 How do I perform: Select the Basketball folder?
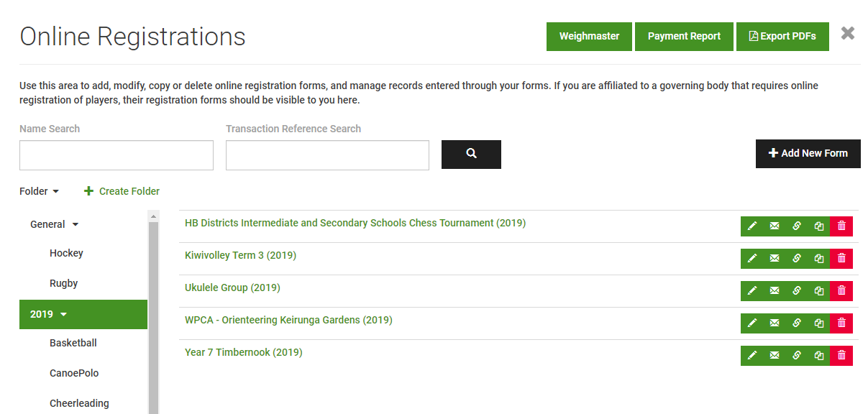click(x=71, y=343)
